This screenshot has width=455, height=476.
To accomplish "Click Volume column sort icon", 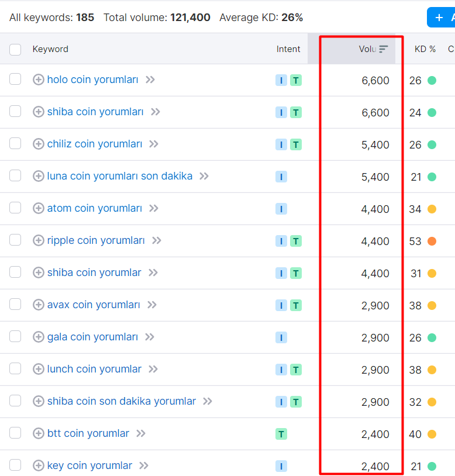I will pyautogui.click(x=384, y=49).
